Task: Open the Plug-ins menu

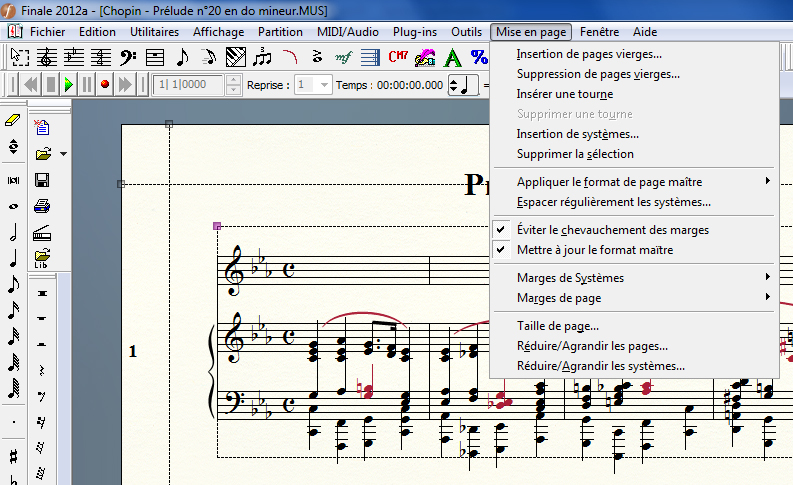Action: pyautogui.click(x=414, y=32)
